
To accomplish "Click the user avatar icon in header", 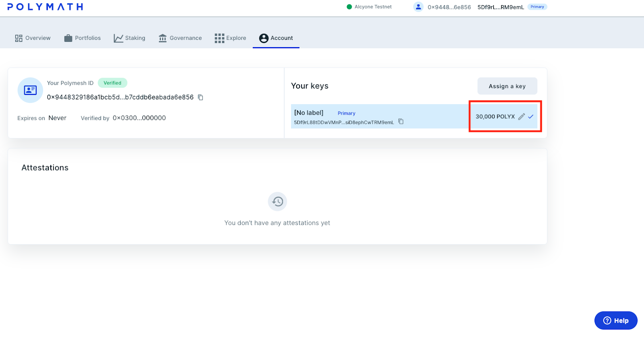I will [x=419, y=7].
